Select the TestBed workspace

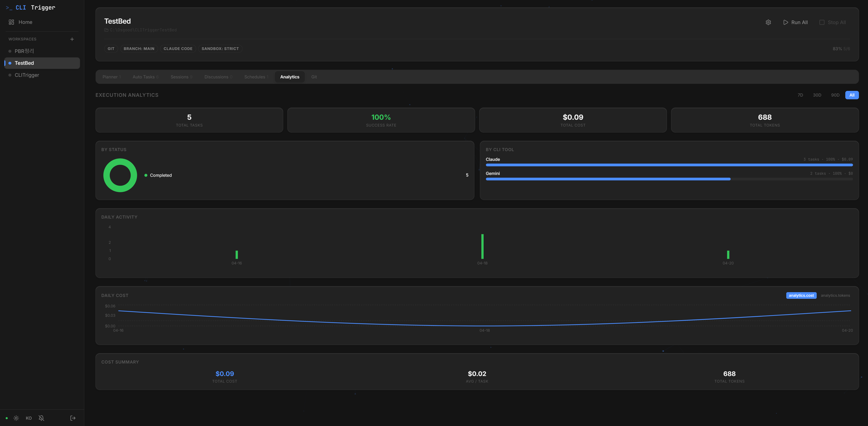(42, 63)
